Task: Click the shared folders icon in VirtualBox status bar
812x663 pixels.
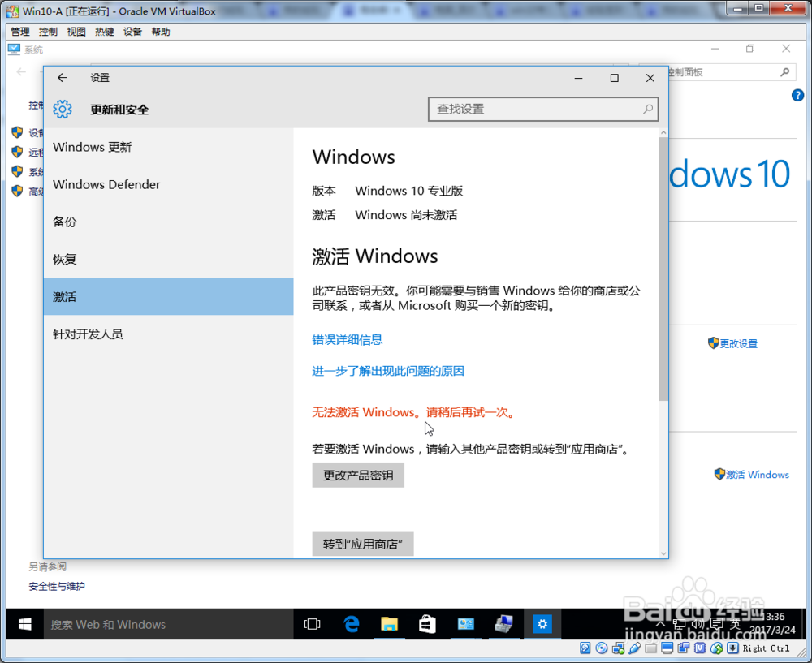Action: click(x=650, y=648)
